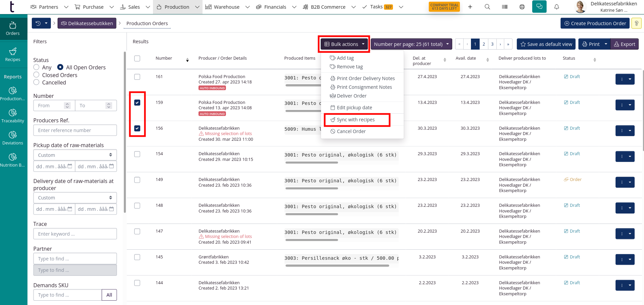Expand the row actions arrow for order 161
644x305 pixels.
630,79
